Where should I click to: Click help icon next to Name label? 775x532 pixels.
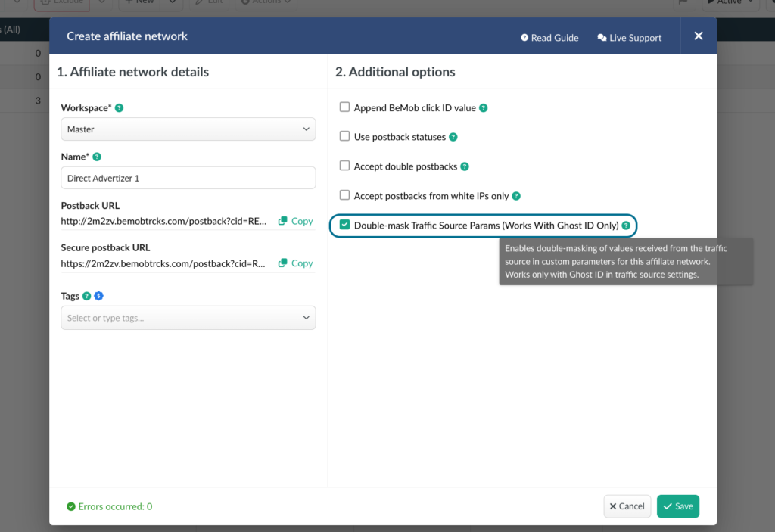click(x=97, y=157)
